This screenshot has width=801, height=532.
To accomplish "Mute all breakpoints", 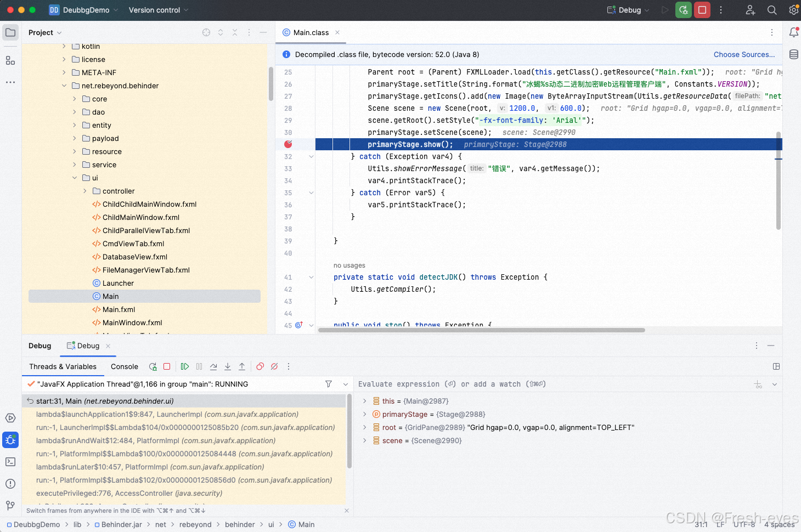I will pos(274,366).
